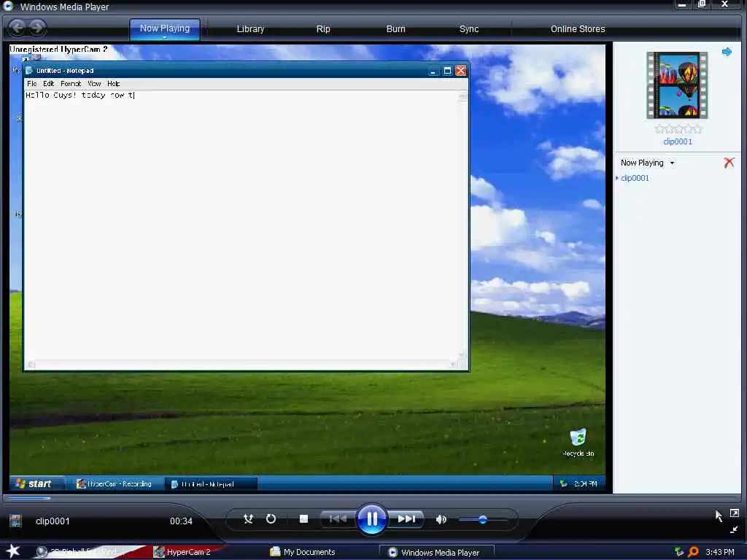
Task: Click the clip0001 media icon by title
Action: 16,521
